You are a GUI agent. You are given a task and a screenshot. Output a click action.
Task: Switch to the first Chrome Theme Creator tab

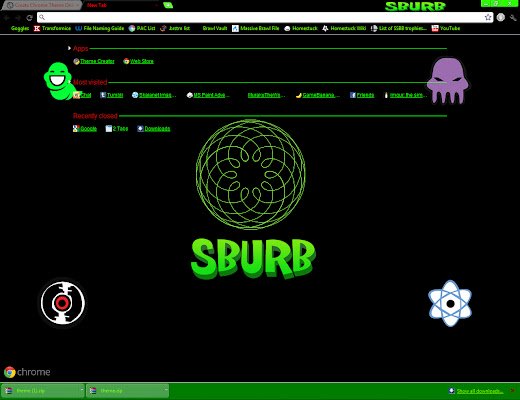pos(41,5)
